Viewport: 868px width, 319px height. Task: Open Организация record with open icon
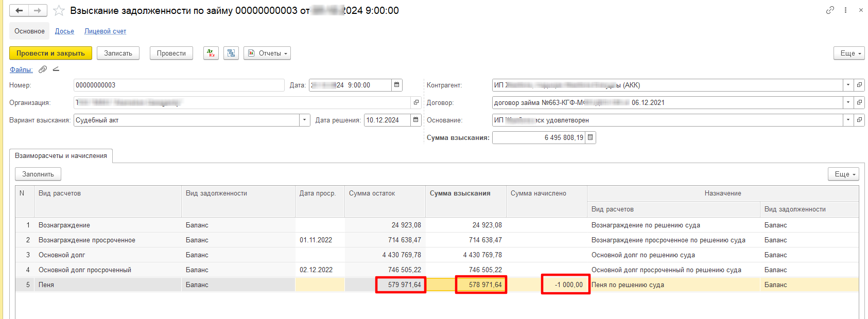click(416, 102)
